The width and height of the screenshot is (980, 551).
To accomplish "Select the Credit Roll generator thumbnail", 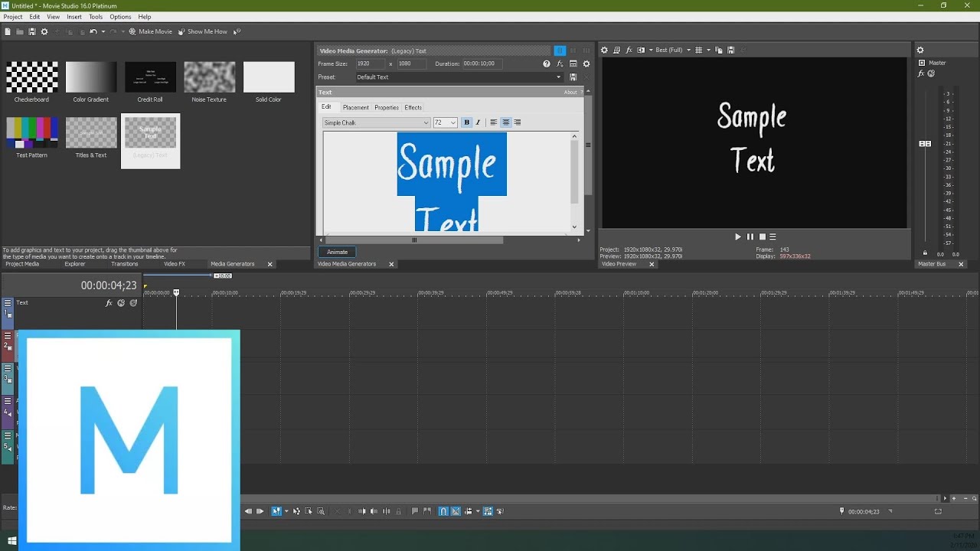I will pos(150,77).
